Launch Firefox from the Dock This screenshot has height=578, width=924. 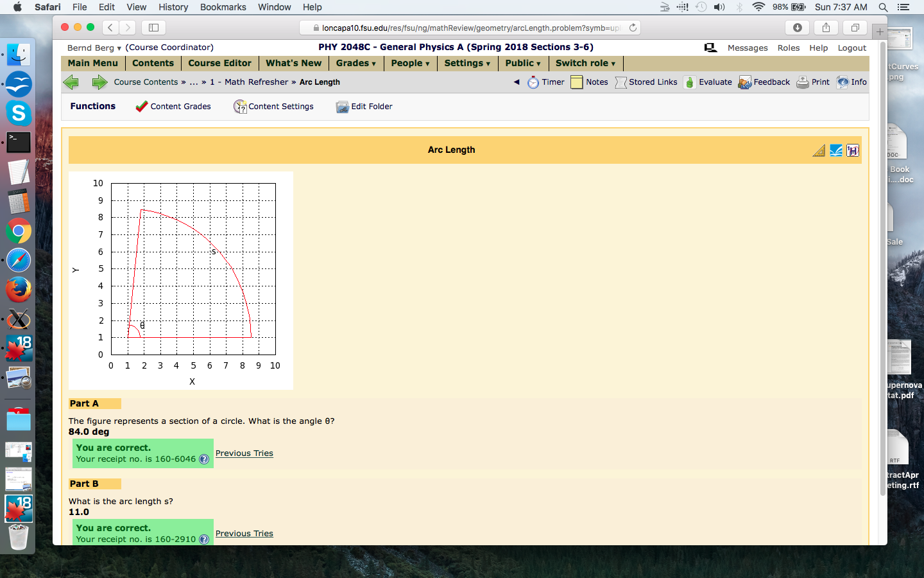(x=19, y=290)
